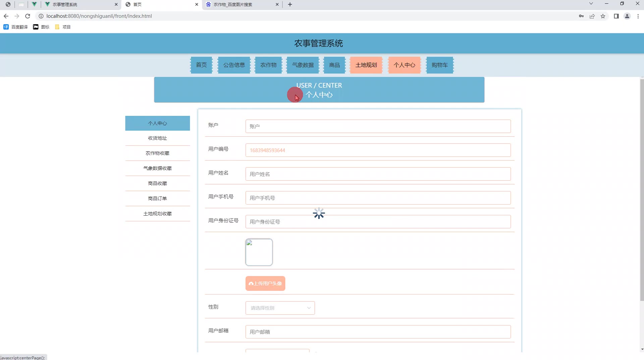Bookmark this page with the star icon
Image resolution: width=644 pixels, height=360 pixels.
(x=603, y=16)
